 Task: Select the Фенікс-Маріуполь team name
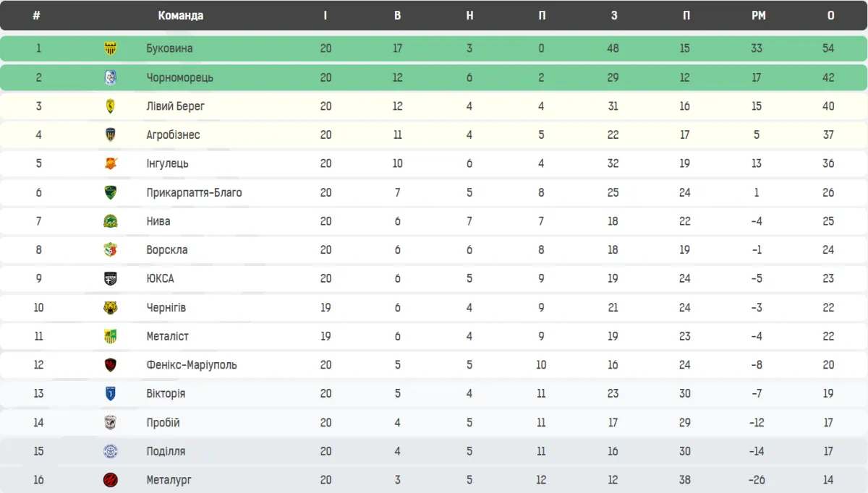pos(191,365)
